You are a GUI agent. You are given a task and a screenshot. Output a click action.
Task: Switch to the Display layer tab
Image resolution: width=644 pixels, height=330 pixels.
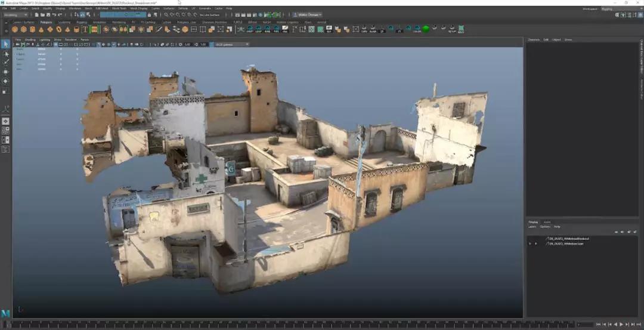533,222
